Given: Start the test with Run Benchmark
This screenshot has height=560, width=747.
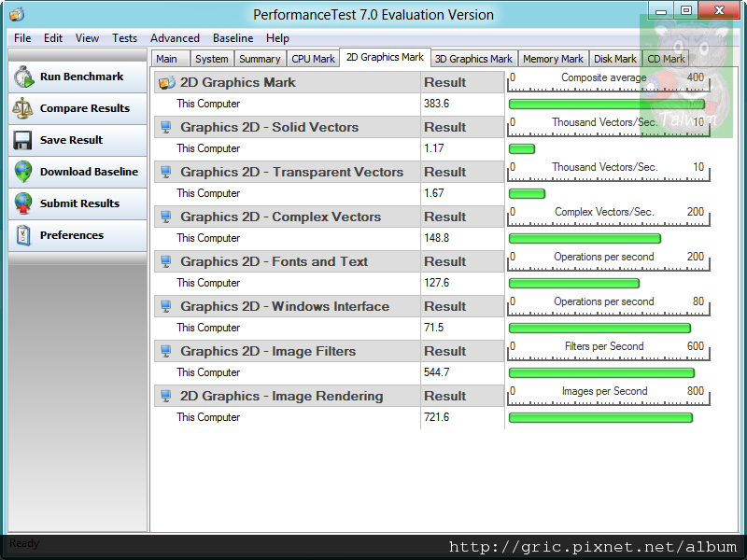Looking at the screenshot, I should 78,77.
